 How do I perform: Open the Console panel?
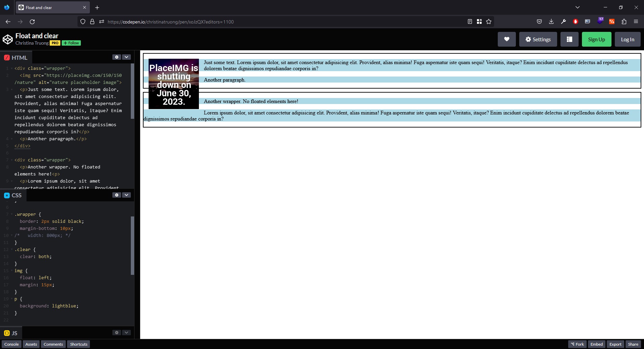(x=11, y=344)
